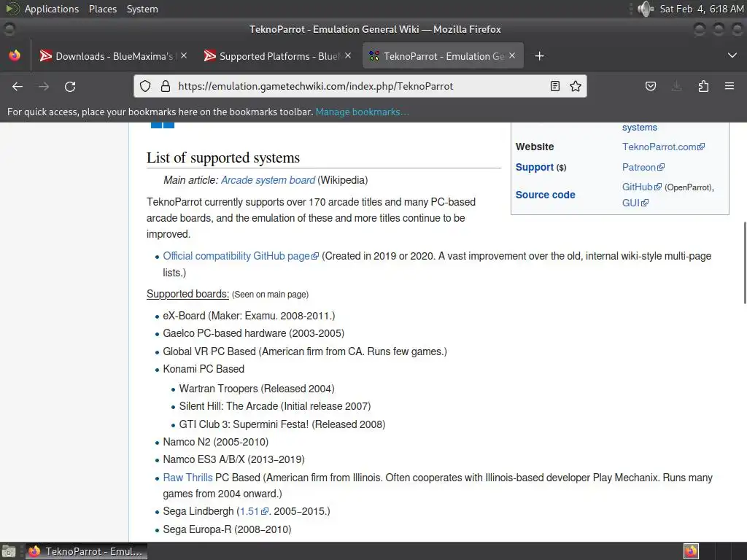
Task: Click the Namco N2 (2005-2010) entry
Action: [215, 442]
